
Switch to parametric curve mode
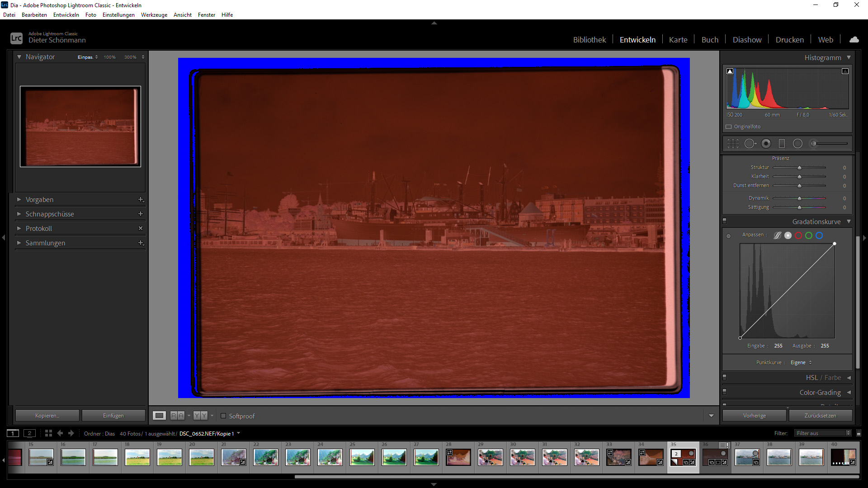pyautogui.click(x=777, y=235)
